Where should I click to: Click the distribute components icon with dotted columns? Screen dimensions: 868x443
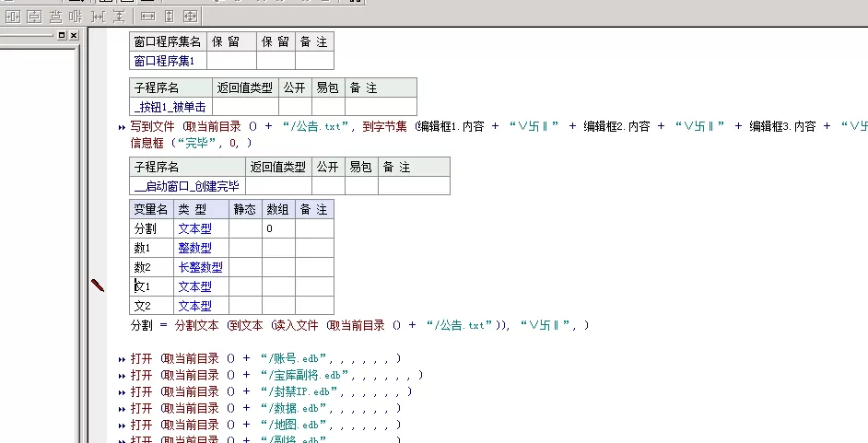76,17
